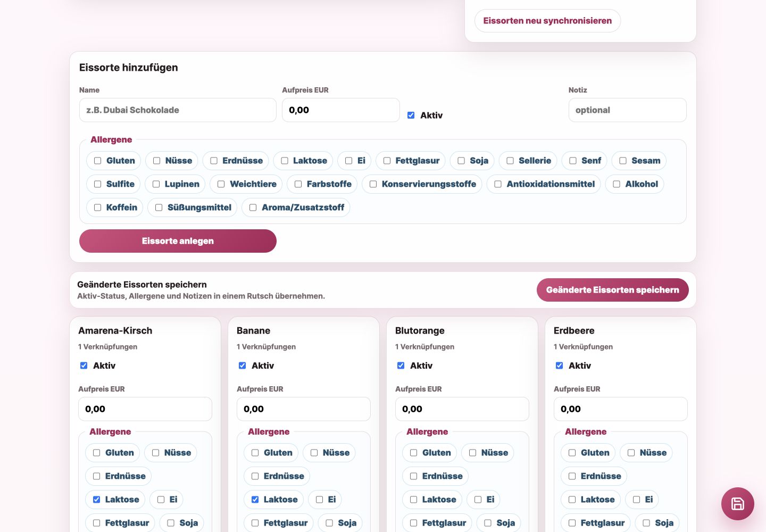Check Nüsse allergen in add form

tap(156, 161)
